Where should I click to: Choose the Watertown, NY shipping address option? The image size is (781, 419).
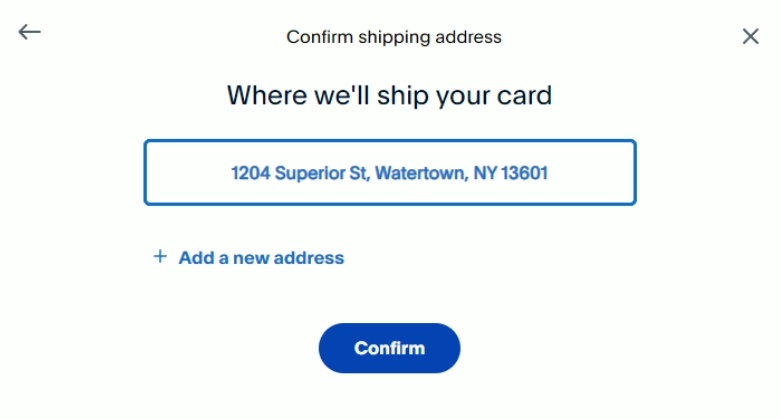389,173
